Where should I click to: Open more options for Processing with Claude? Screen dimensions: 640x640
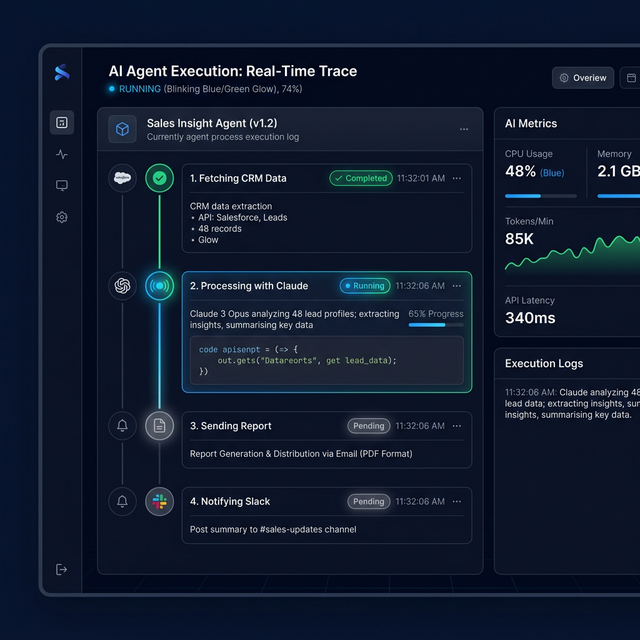(457, 286)
